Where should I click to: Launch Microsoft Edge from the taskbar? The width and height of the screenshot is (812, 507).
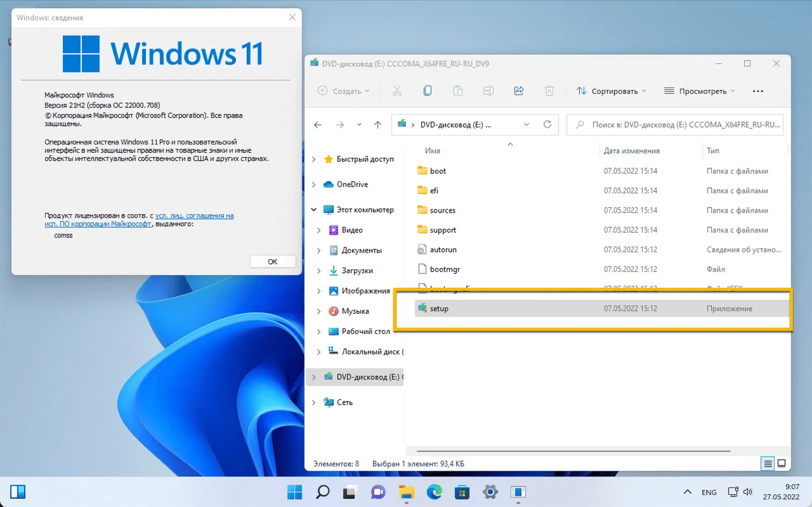point(434,492)
